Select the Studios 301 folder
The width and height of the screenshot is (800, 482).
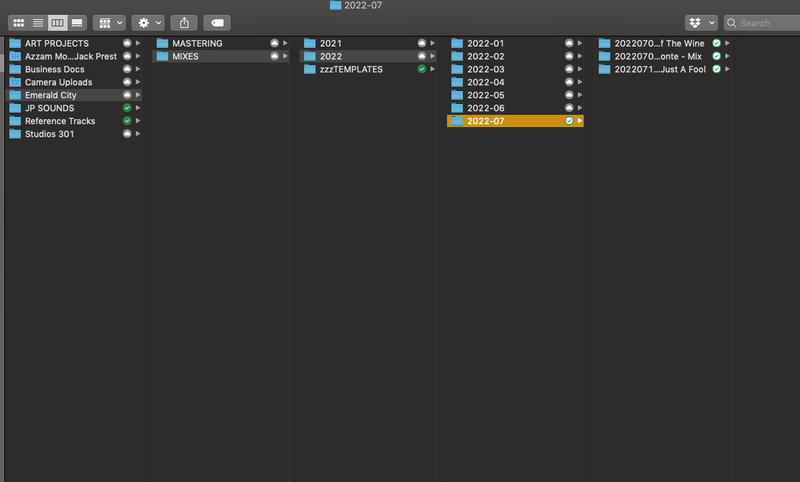73,134
